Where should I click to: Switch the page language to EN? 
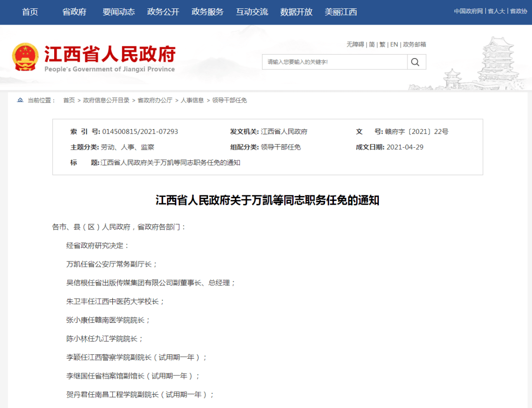(394, 44)
